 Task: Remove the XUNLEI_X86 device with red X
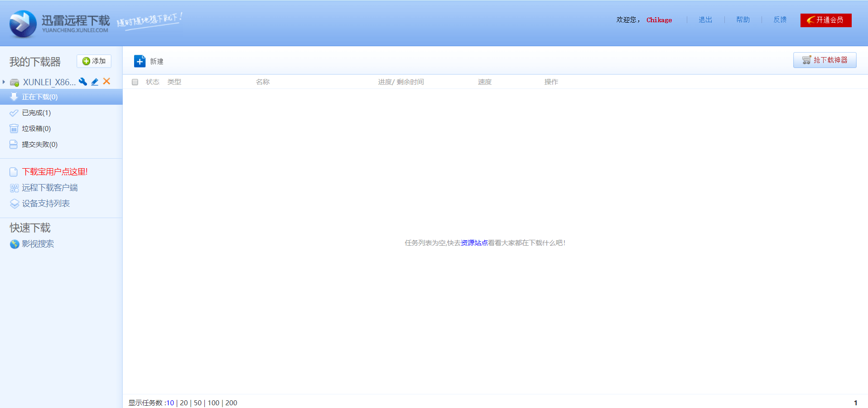tap(106, 82)
